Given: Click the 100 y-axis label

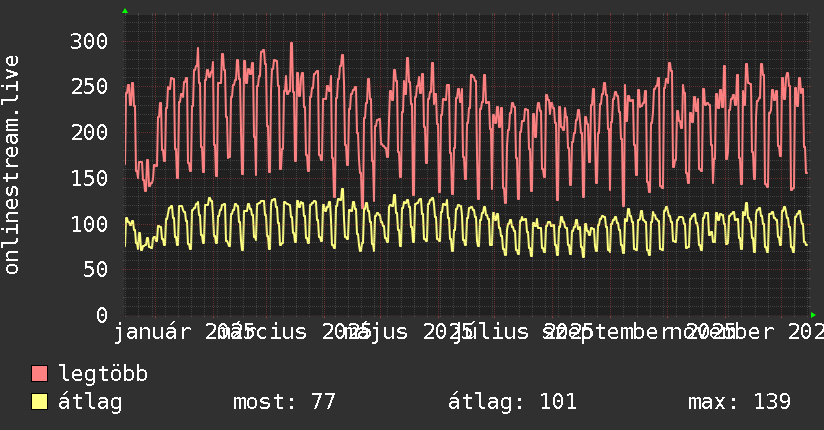Looking at the screenshot, I should click(x=89, y=224).
